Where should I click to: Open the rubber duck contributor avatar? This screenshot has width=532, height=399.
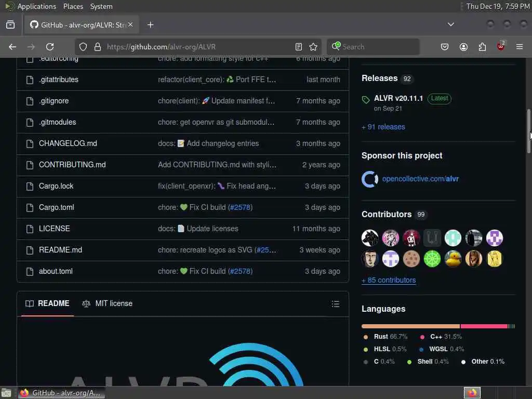(x=453, y=259)
